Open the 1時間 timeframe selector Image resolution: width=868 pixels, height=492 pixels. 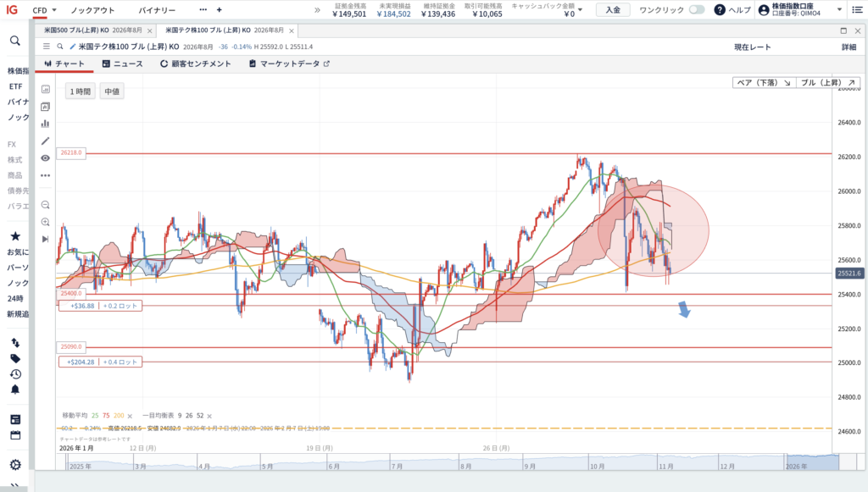(x=79, y=91)
